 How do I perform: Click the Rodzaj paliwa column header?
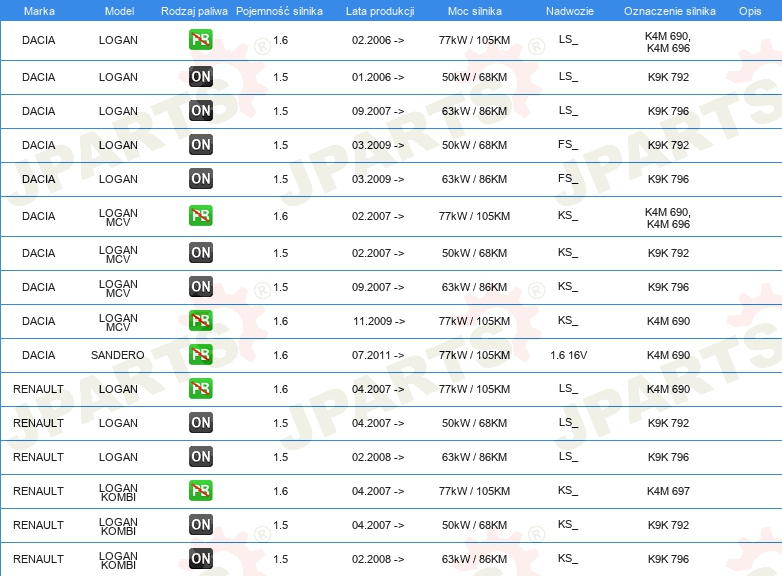194,11
